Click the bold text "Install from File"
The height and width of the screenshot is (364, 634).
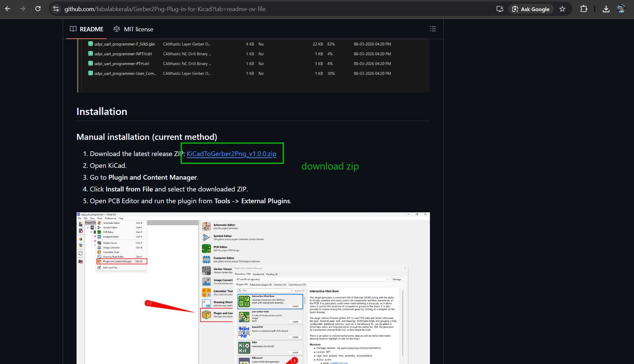(129, 189)
